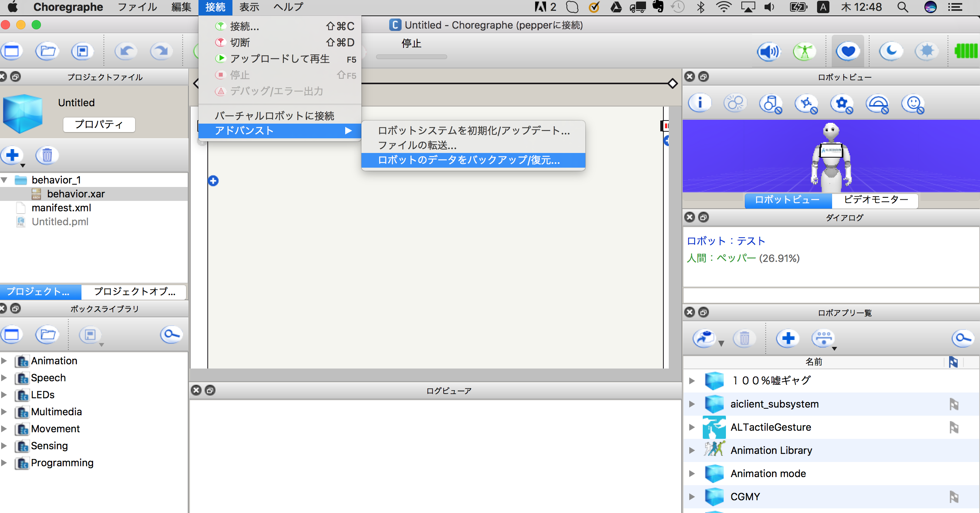The height and width of the screenshot is (513, 980).
Task: Expand the Programming box library
Action: 4,463
